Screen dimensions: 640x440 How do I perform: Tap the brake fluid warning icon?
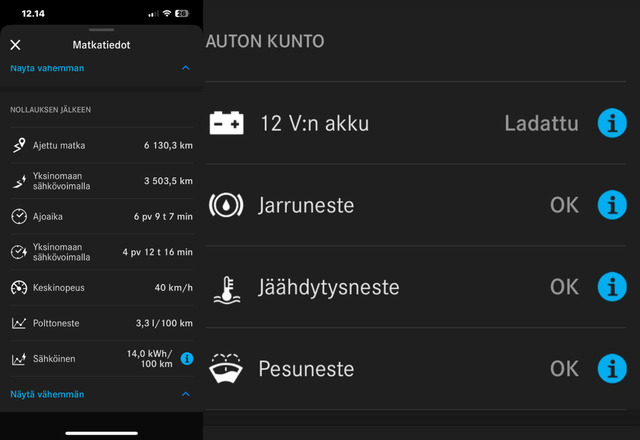[226, 205]
